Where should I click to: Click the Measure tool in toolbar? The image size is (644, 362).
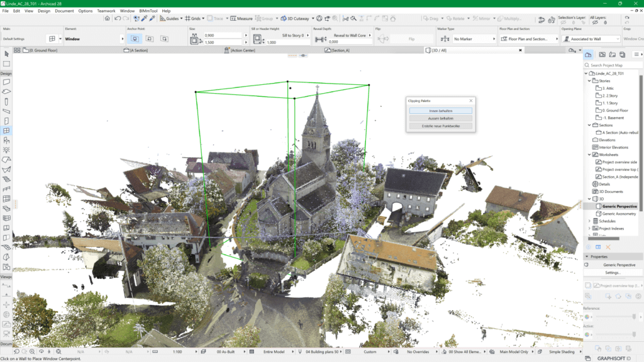(241, 19)
